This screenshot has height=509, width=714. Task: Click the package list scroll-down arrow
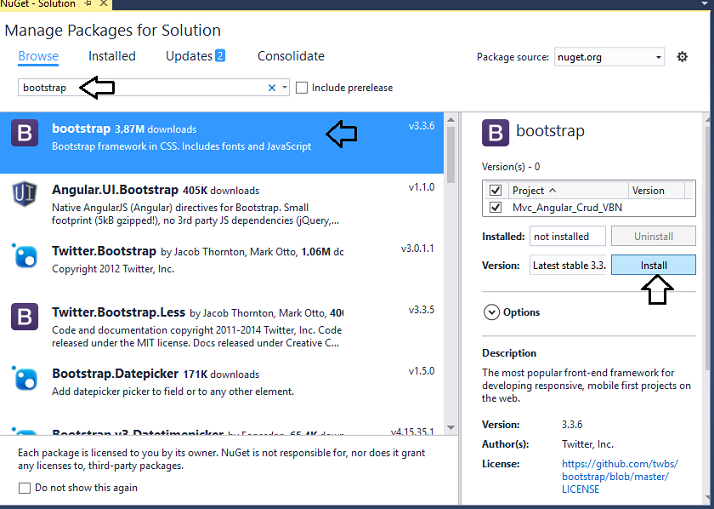click(x=451, y=428)
